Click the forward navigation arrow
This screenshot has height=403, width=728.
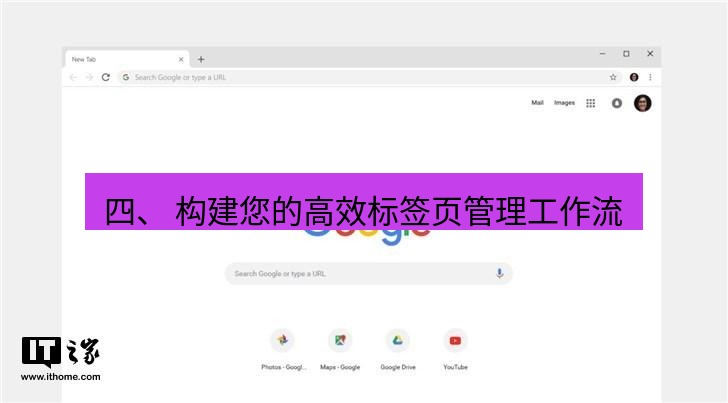(89, 77)
